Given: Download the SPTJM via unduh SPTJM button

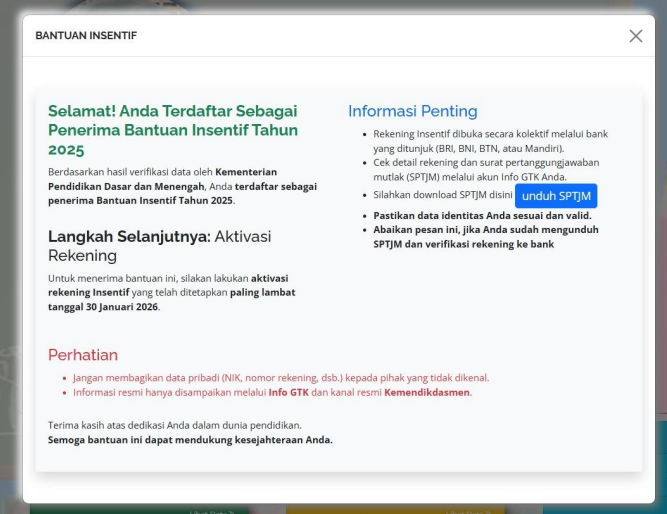Looking at the screenshot, I should (x=557, y=196).
